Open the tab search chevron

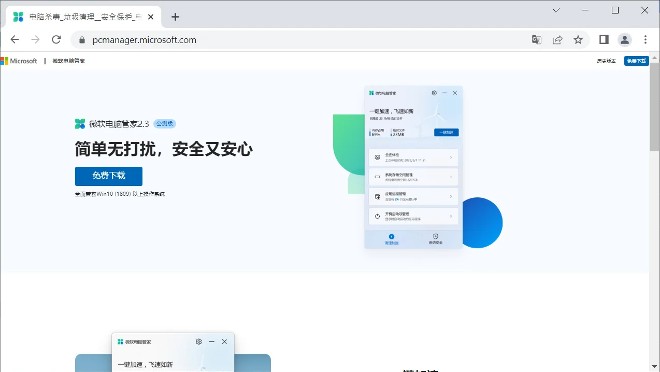pyautogui.click(x=556, y=10)
